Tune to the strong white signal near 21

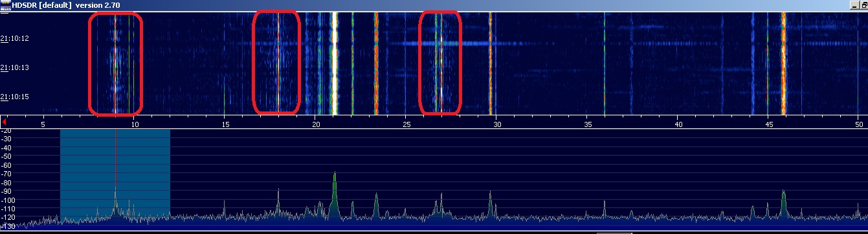click(335, 62)
